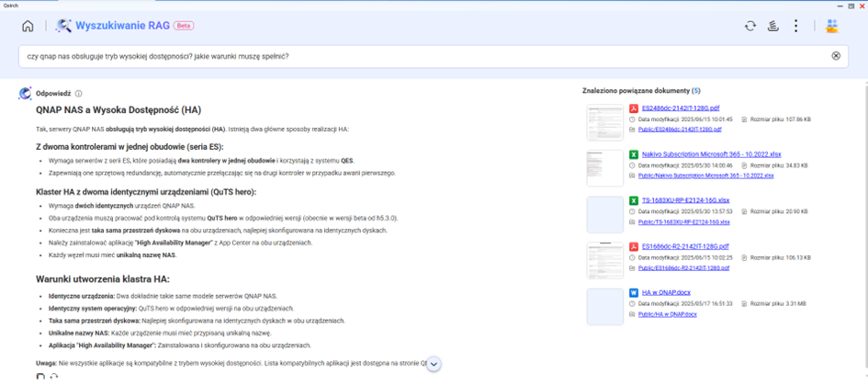Open TS-1683XU-RP-E2124-16G.xlsx document link
The image size is (868, 385).
click(x=686, y=200)
